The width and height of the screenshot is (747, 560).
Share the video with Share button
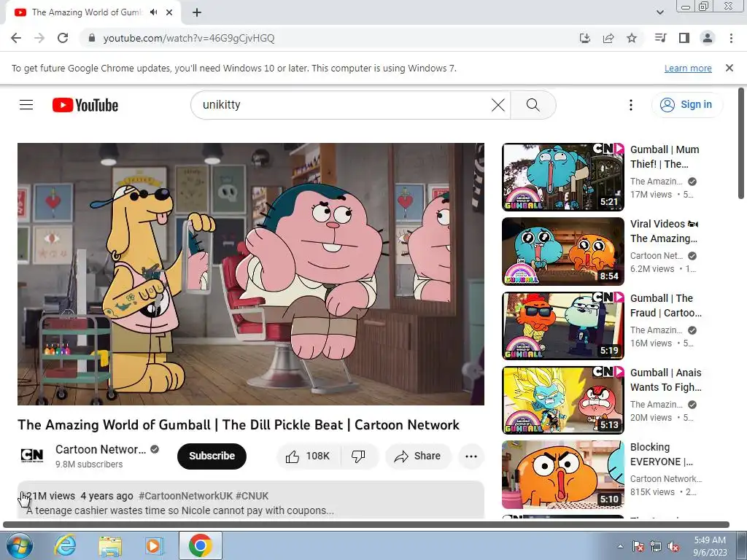point(417,456)
